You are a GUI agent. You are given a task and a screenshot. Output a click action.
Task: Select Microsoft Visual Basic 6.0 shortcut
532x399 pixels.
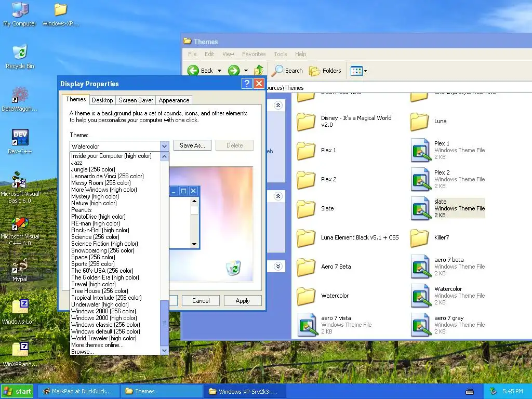pyautogui.click(x=20, y=187)
